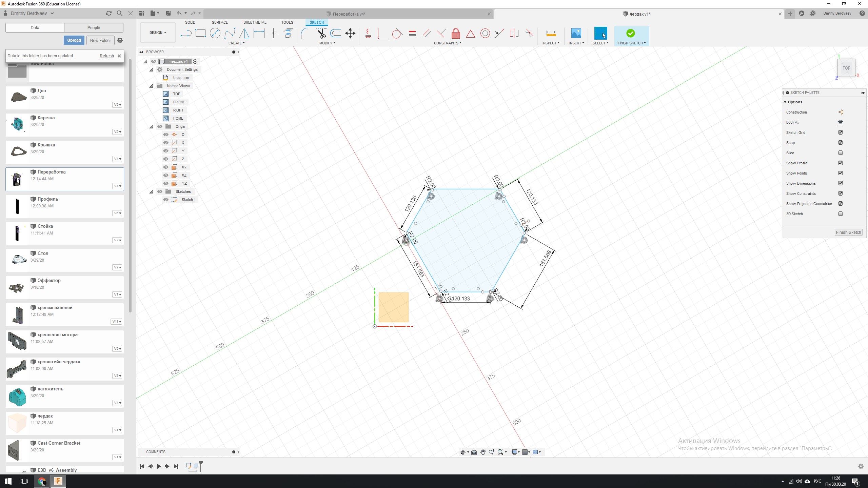Apply the Fix/Unfix lock constraint
Viewport: 868px width, 488px height.
456,33
